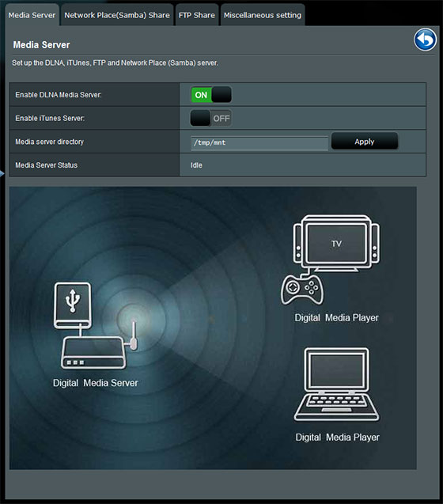The image size is (443, 504).
Task: Click Digital Media Player caption under the TV
Action: coord(336,317)
